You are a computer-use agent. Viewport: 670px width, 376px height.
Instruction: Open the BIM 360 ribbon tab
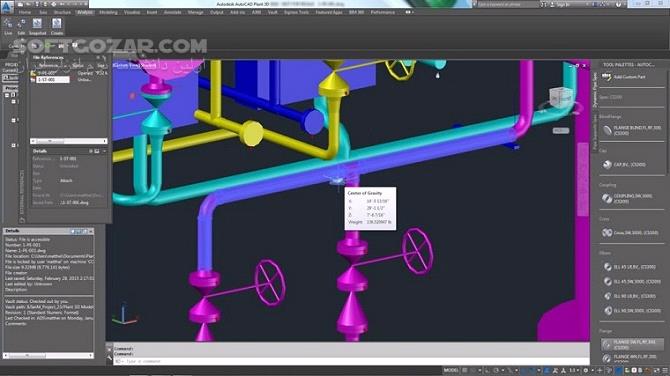(x=356, y=12)
